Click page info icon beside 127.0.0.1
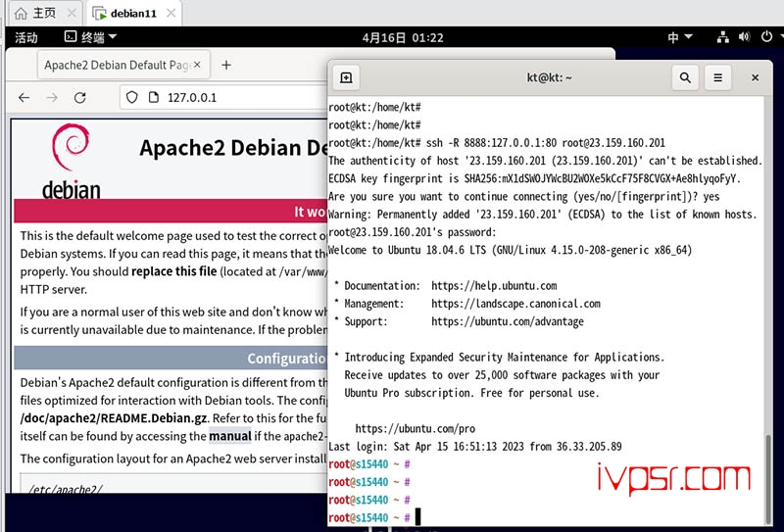This screenshot has height=532, width=784. click(x=154, y=97)
